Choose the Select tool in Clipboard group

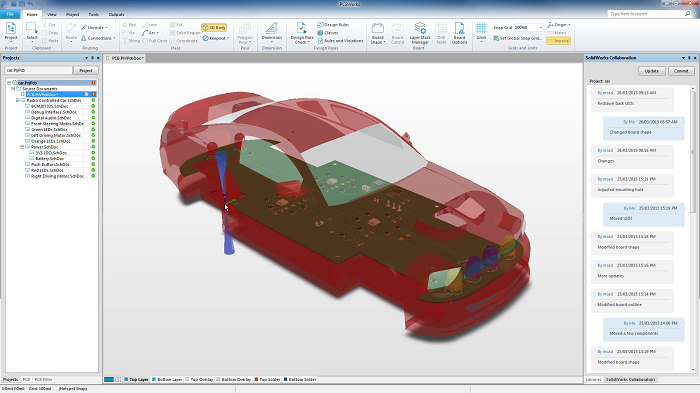(32, 31)
